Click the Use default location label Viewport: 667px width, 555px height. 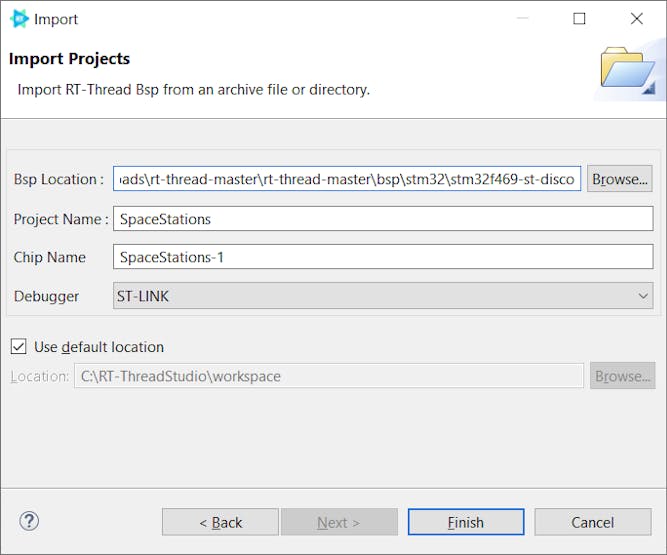click(99, 347)
